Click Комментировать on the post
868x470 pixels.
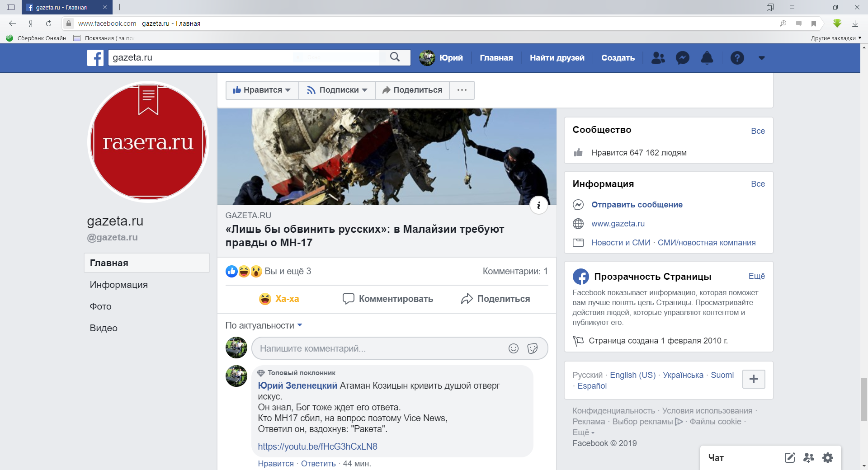(x=388, y=299)
